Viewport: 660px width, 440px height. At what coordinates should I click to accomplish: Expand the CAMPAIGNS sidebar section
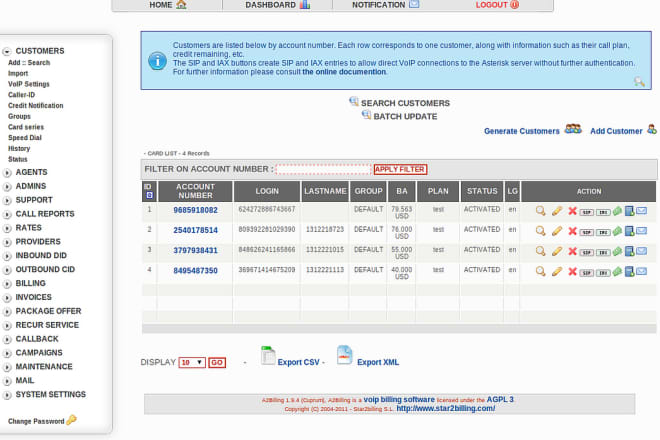tap(7, 353)
